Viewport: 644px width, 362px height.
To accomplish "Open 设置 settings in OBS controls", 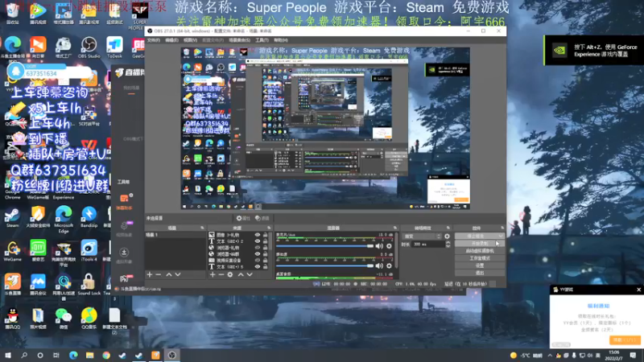I will tap(480, 265).
